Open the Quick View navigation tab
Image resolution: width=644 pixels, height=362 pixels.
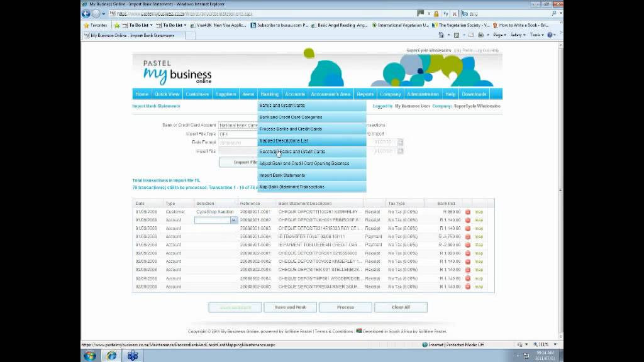(x=167, y=94)
